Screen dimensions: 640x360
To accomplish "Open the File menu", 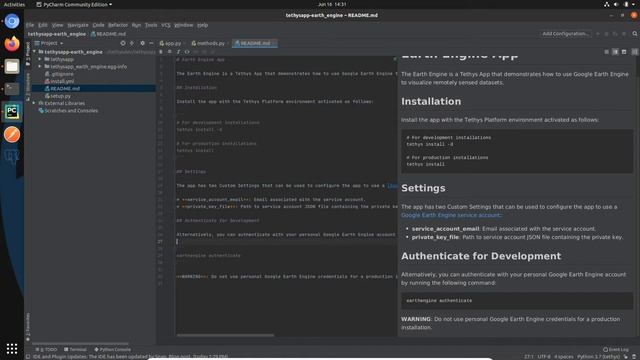I will pos(30,25).
